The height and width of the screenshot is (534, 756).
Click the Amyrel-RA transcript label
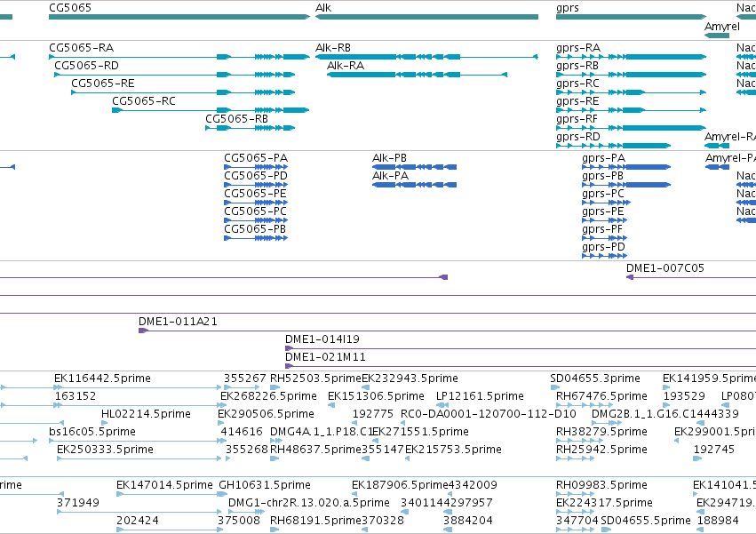click(x=730, y=137)
